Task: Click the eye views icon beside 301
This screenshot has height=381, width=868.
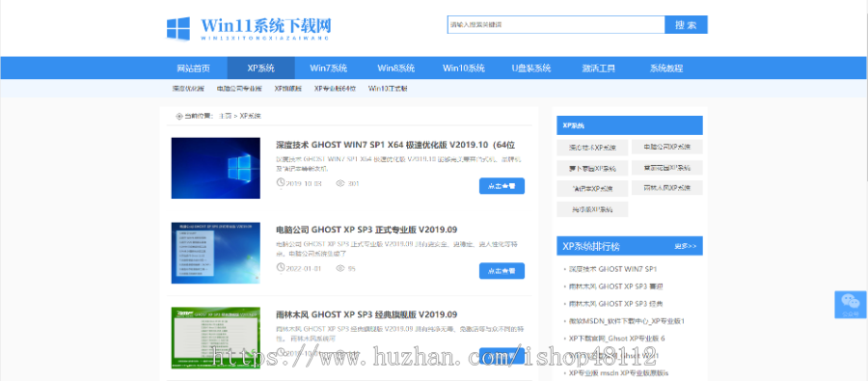Action: point(339,183)
